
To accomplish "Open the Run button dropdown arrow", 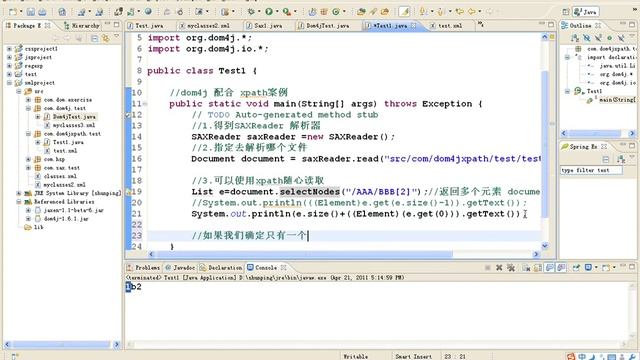I will [x=277, y=12].
